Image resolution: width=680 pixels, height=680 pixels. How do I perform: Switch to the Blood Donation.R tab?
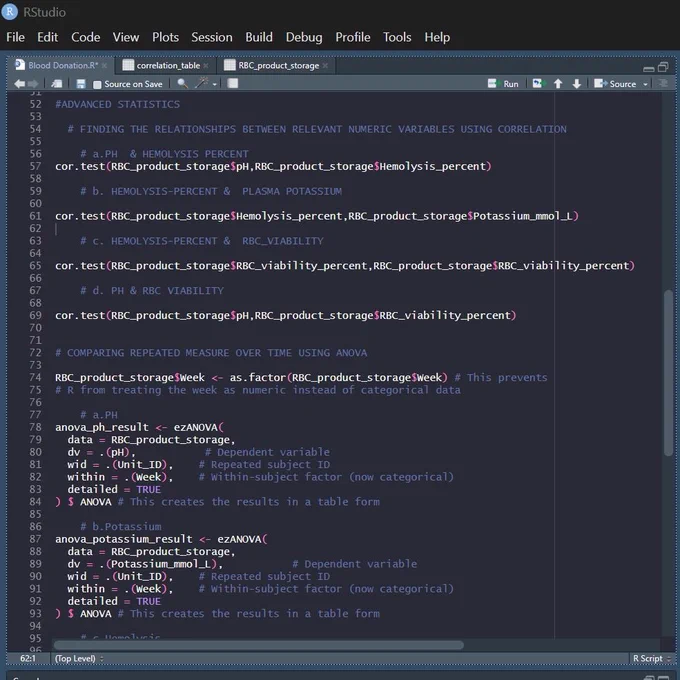pyautogui.click(x=63, y=65)
